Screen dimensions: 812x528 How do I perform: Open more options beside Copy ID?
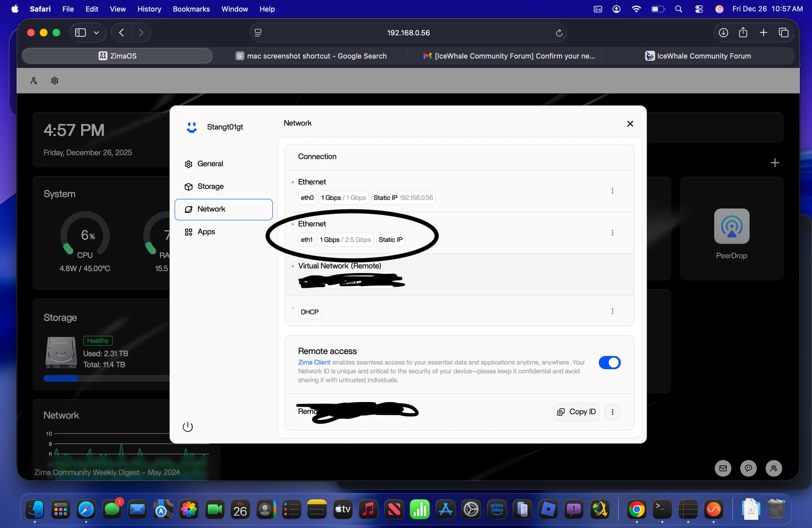point(612,412)
